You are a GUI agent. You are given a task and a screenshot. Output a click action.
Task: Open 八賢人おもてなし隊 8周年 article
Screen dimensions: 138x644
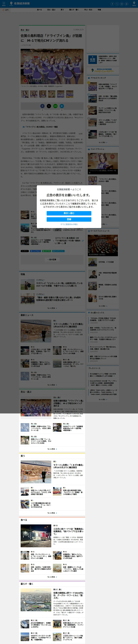pos(58,299)
